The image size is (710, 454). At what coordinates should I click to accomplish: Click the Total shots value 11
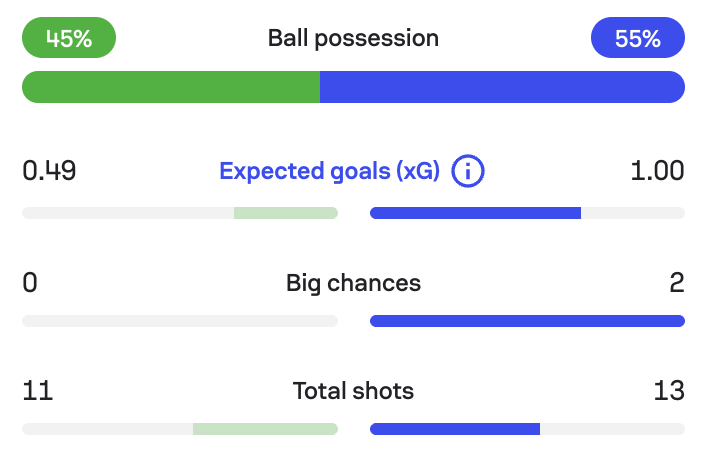tap(38, 391)
